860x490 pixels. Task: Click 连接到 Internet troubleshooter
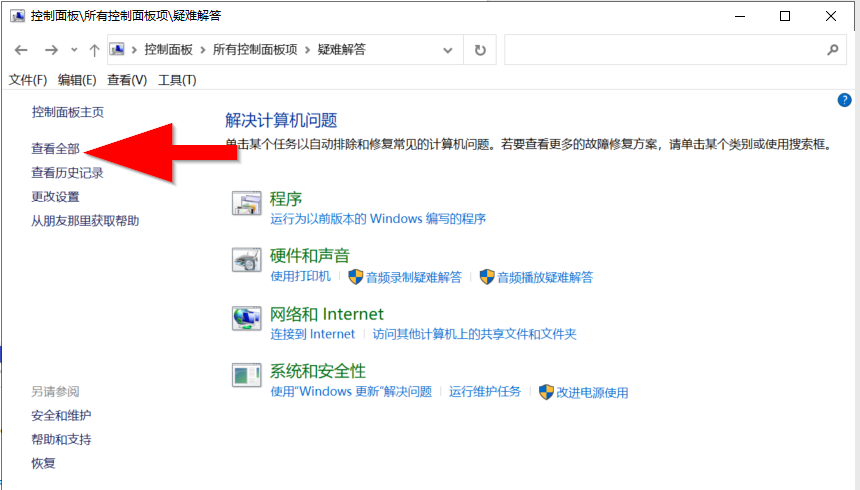pos(313,334)
